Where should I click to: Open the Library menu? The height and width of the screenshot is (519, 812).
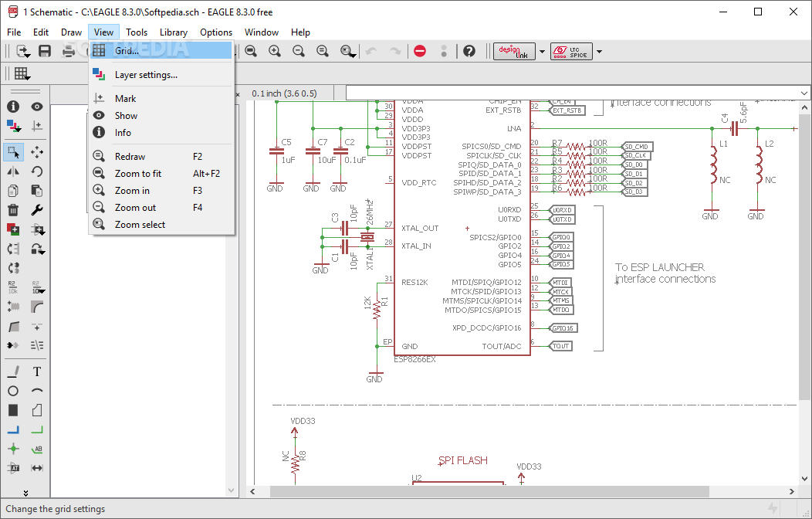coord(174,32)
